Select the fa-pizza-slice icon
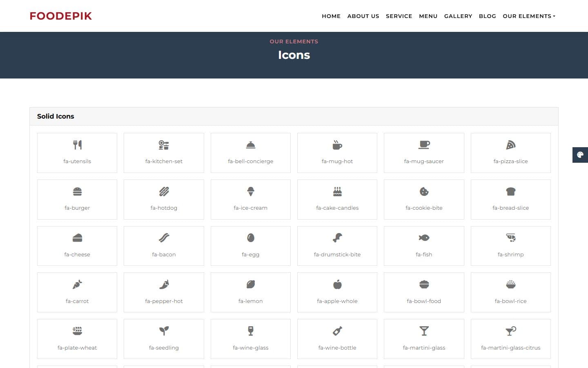588x368 pixels. (511, 145)
